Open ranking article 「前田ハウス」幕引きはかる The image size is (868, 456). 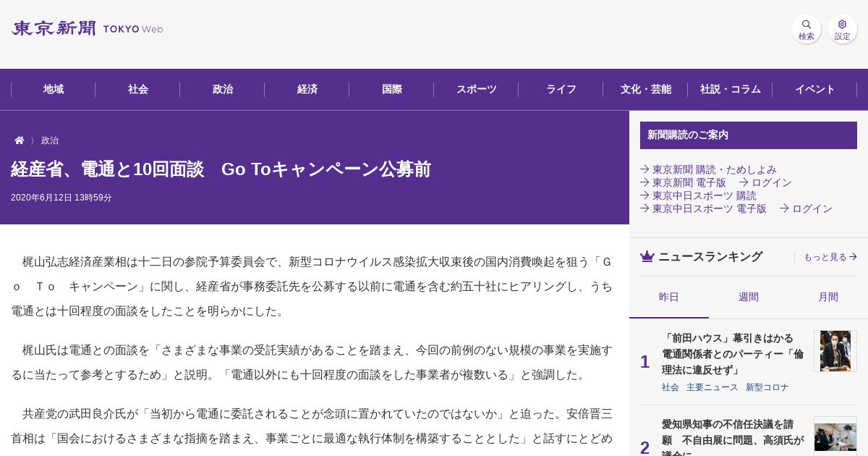coord(732,354)
